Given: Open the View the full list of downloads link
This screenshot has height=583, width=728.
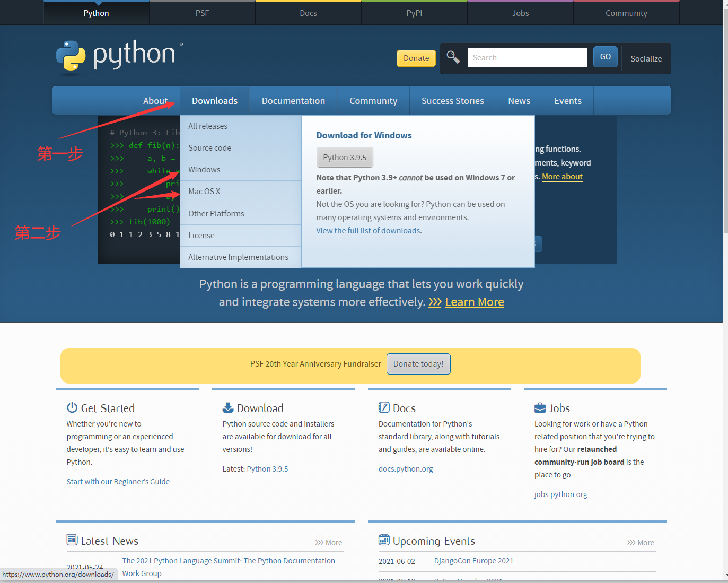Looking at the screenshot, I should coord(369,231).
